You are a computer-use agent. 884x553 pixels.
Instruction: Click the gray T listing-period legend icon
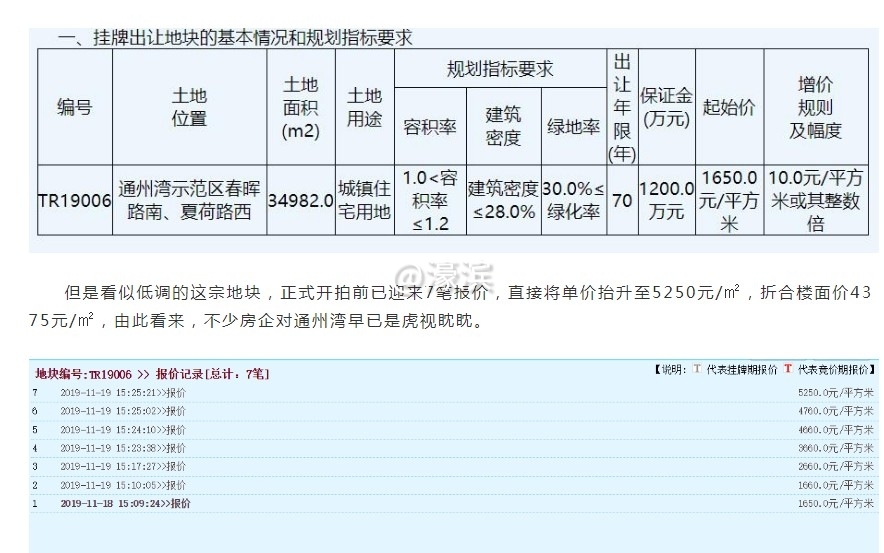697,370
